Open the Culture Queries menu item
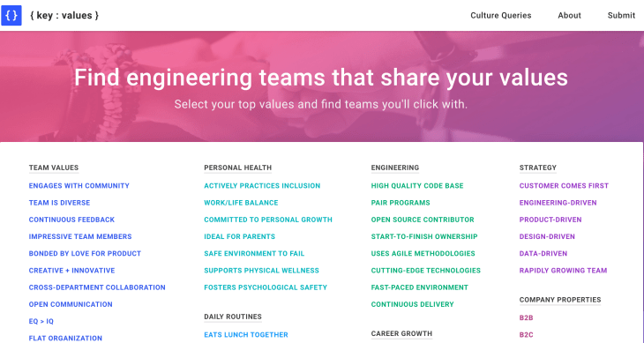Viewport: 644px width, 343px height. (x=501, y=16)
